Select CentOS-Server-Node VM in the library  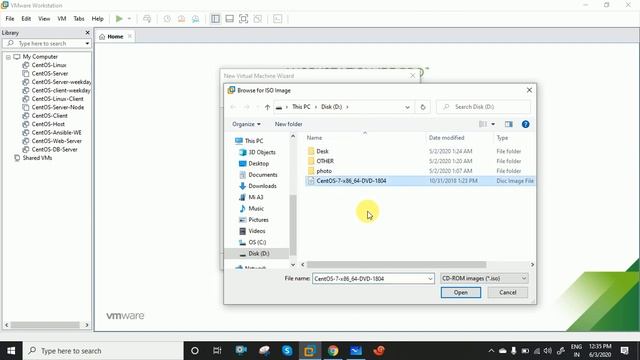click(58, 107)
